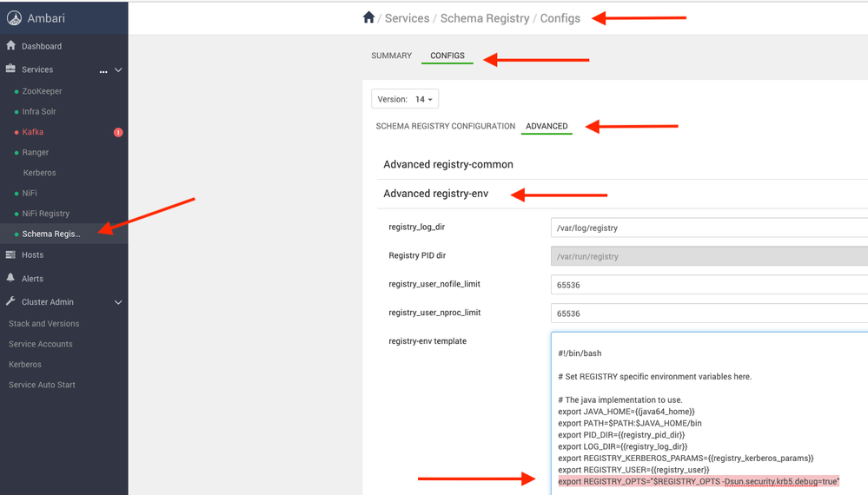Screen dimensions: 868x495
Task: Click the export JAVA_HOME line
Action: coord(626,412)
